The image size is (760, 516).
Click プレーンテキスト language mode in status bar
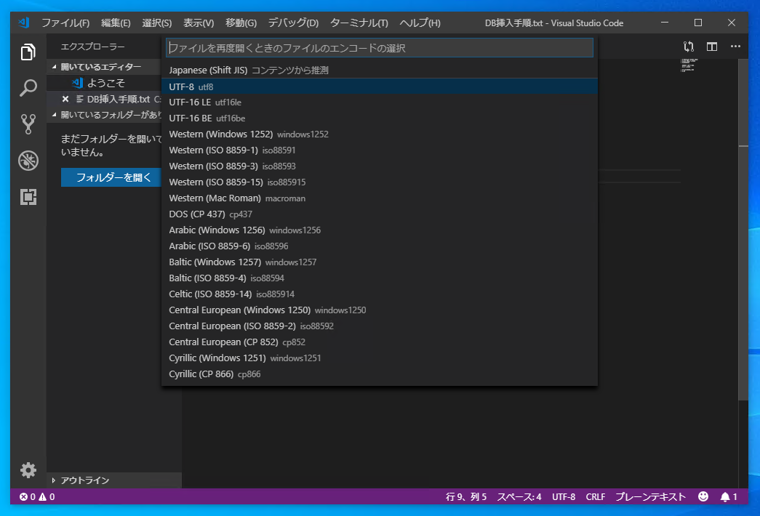[x=650, y=497]
